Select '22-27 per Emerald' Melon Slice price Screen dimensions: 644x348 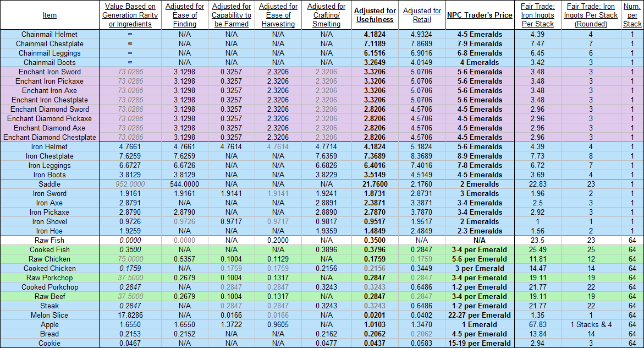click(x=480, y=315)
